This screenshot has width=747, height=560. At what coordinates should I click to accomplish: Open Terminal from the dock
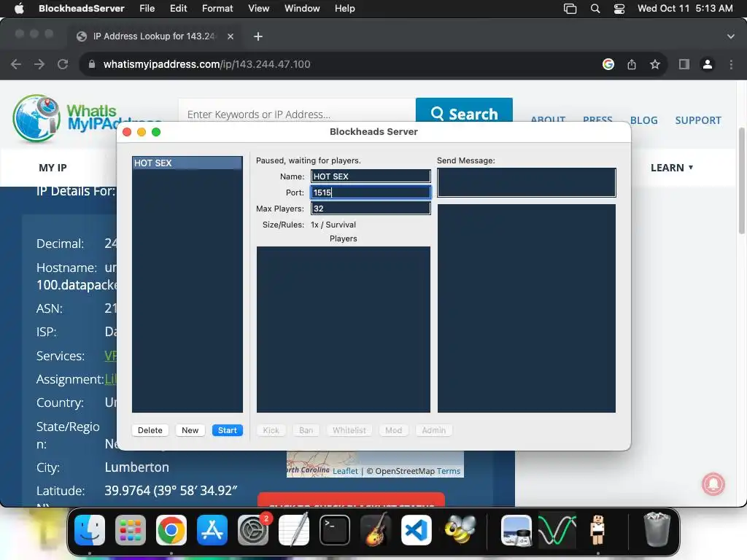tap(334, 530)
